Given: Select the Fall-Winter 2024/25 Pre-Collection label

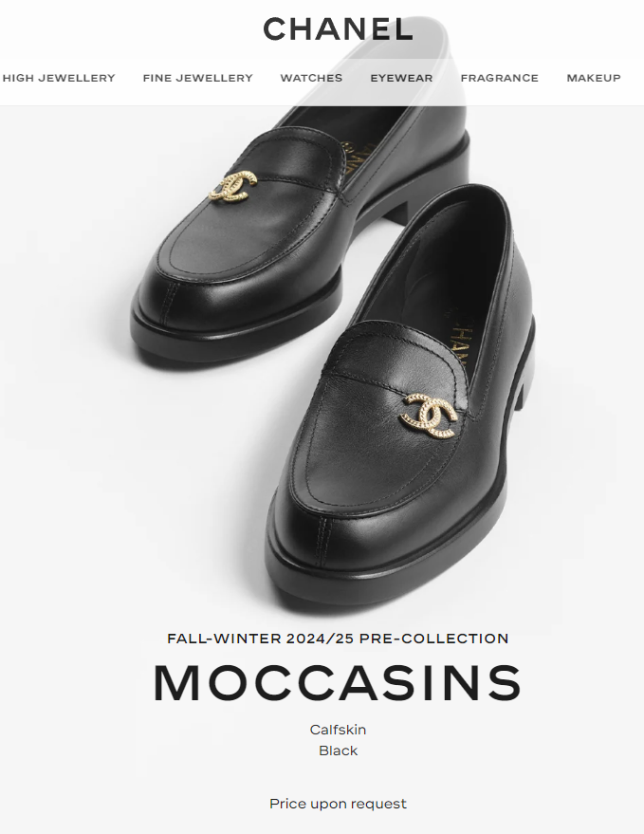Looking at the screenshot, I should [338, 639].
